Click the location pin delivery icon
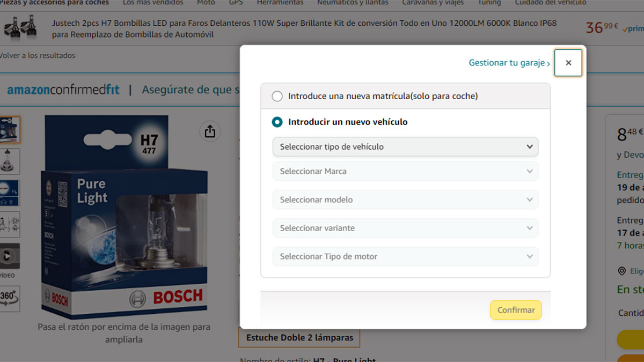Image resolution: width=644 pixels, height=362 pixels. click(x=622, y=271)
